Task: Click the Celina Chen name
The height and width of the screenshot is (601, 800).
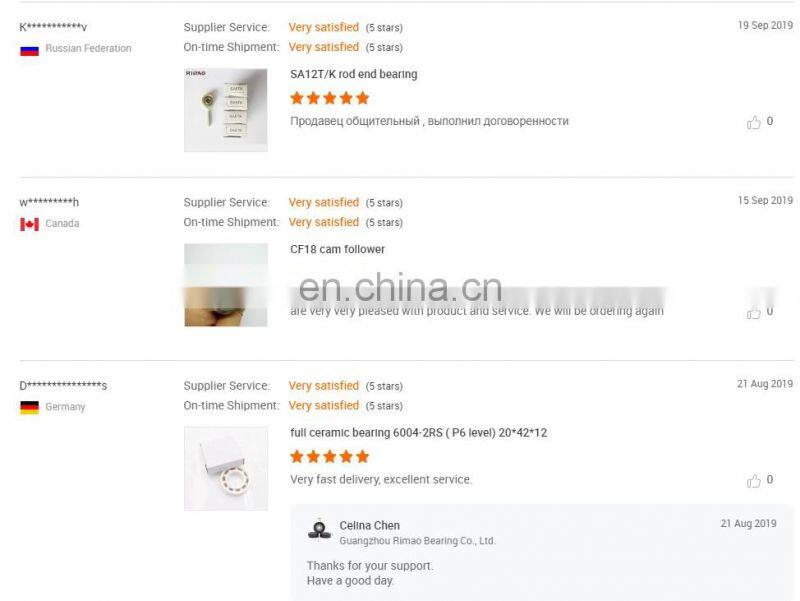Action: pos(369,525)
